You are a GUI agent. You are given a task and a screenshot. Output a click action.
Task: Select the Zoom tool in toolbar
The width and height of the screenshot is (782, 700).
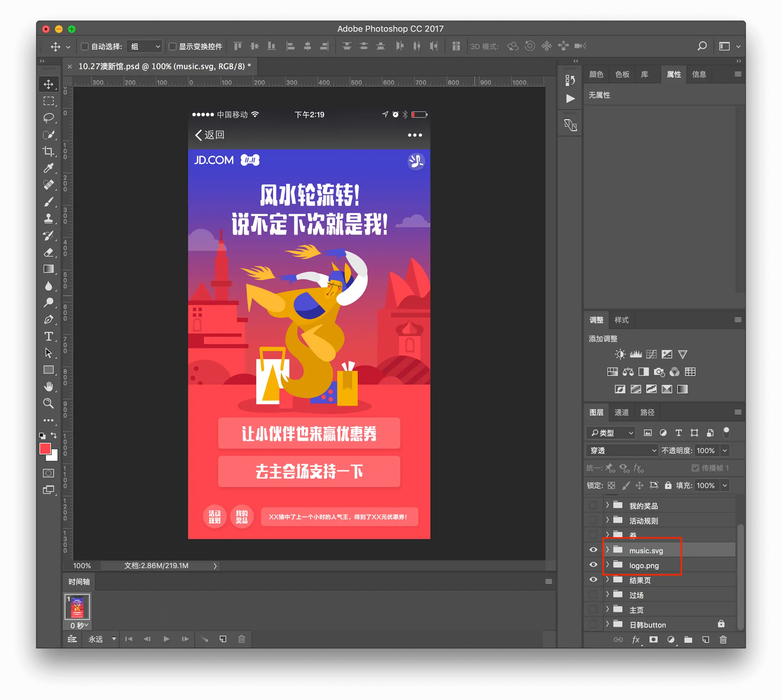(49, 403)
